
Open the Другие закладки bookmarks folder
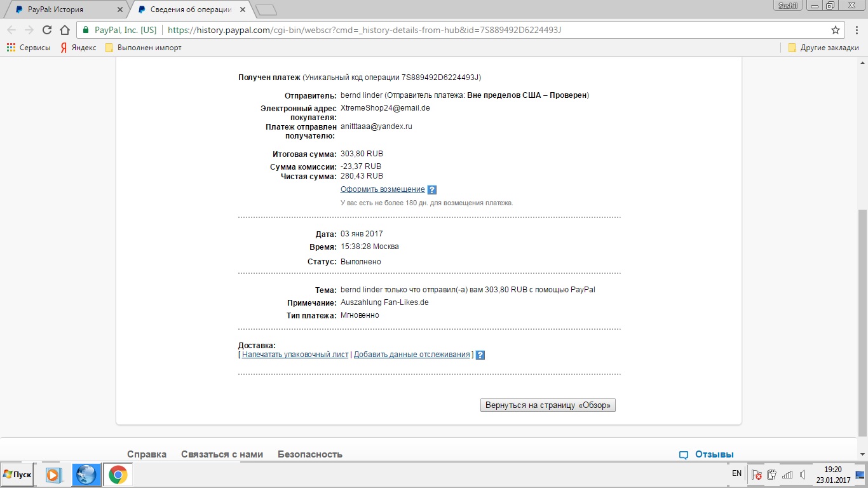coord(824,48)
